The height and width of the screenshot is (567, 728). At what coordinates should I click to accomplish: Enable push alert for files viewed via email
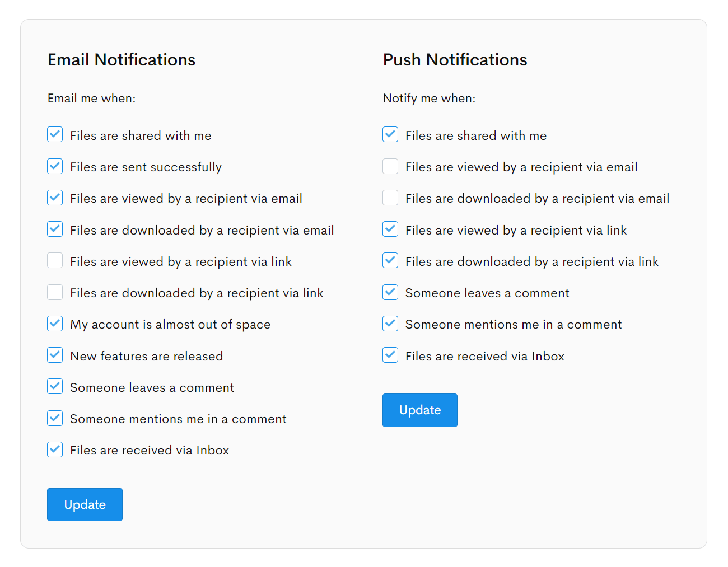390,166
